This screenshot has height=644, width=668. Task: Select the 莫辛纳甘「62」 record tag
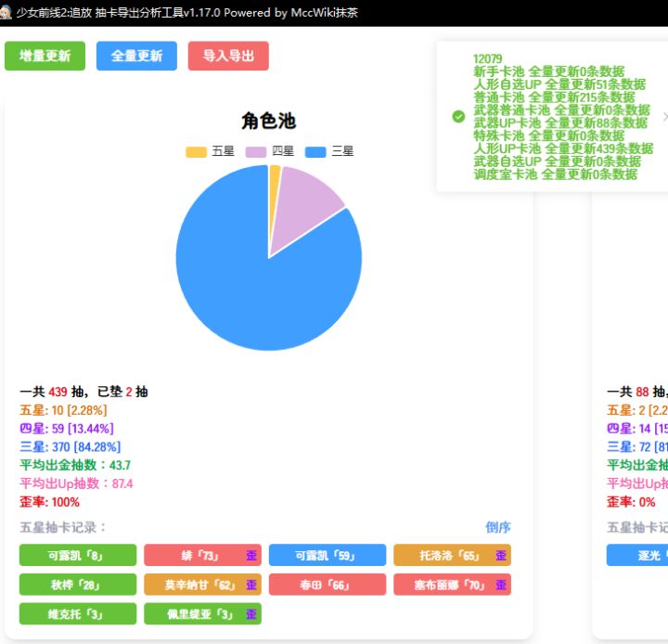202,585
